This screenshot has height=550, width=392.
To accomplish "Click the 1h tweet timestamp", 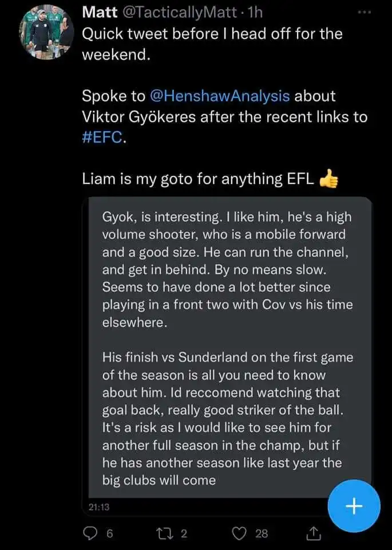I will tap(254, 11).
